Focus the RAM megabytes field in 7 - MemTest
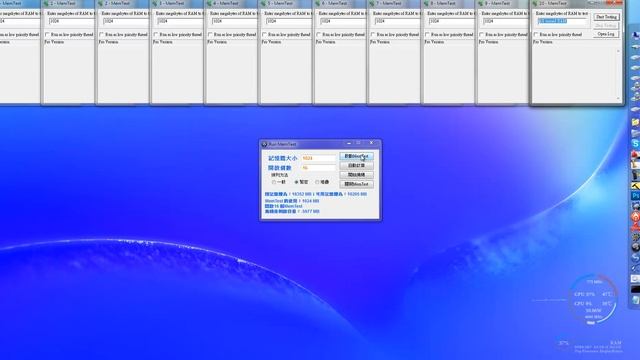This screenshot has width=640, height=360. (x=397, y=21)
